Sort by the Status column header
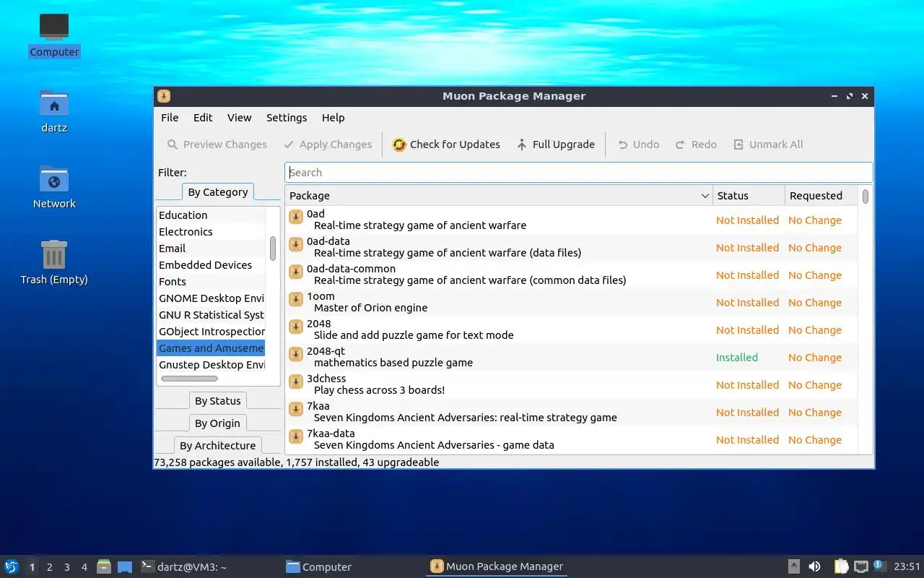Screen dimensions: 924x578 point(749,196)
